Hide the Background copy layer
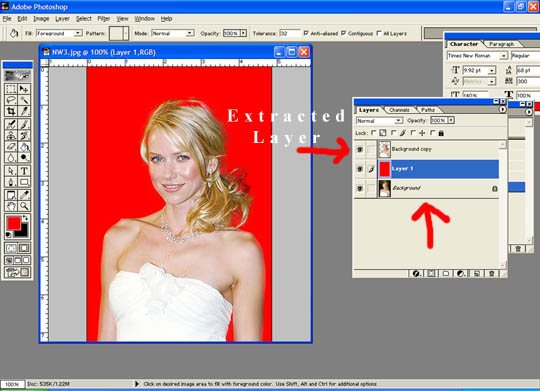This screenshot has height=391, width=540. [x=360, y=149]
